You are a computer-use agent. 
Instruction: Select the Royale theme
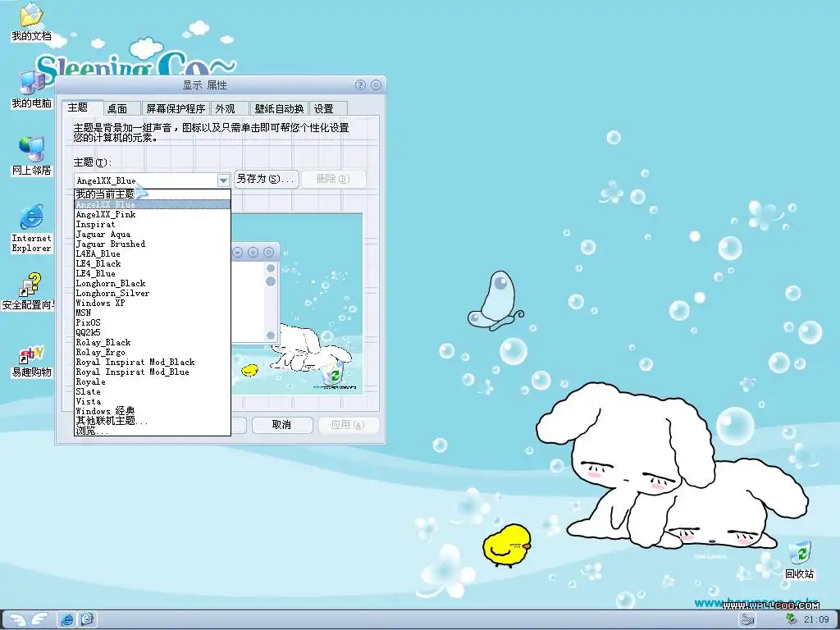point(152,382)
